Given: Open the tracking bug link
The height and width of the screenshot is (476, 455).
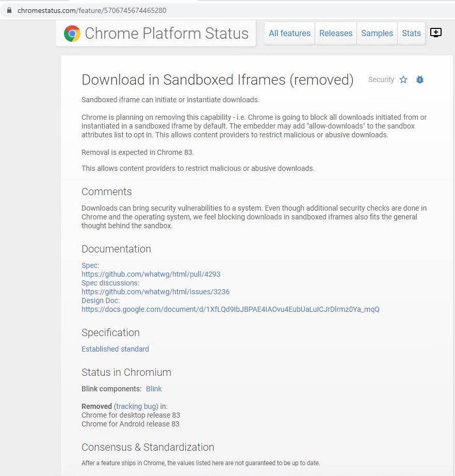Looking at the screenshot, I should [136, 406].
